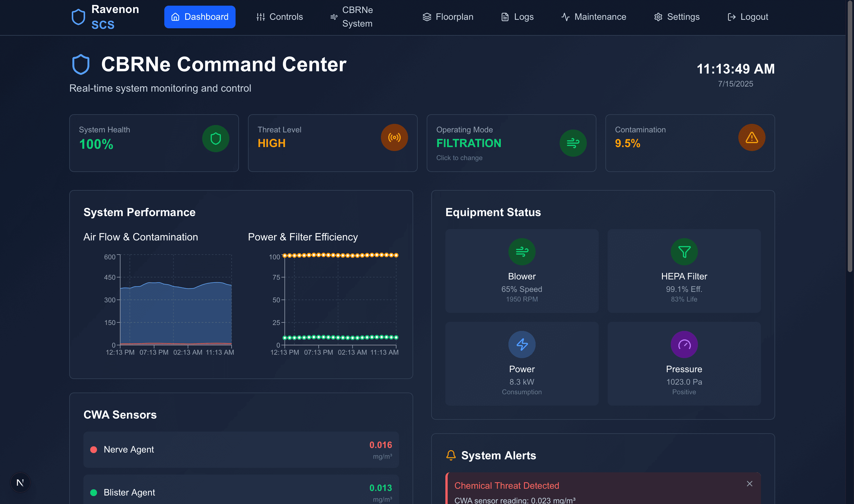This screenshot has width=854, height=504.
Task: Click the System Alerts bell icon
Action: (451, 455)
